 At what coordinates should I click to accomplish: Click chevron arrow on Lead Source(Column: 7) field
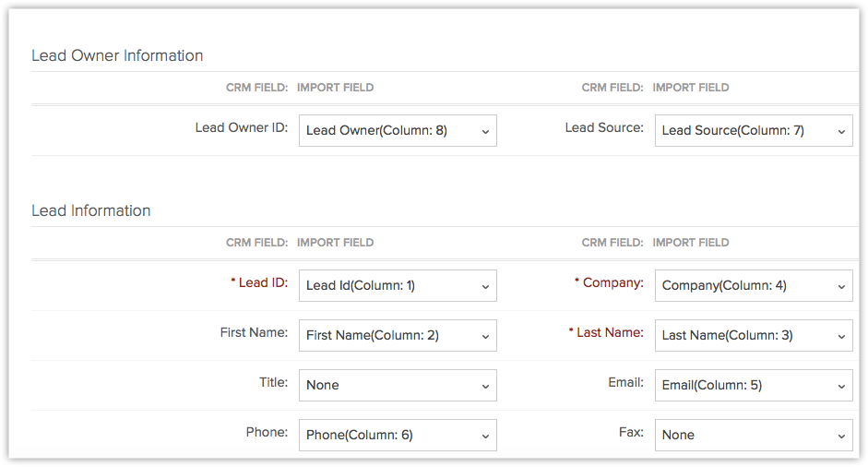[x=841, y=132]
